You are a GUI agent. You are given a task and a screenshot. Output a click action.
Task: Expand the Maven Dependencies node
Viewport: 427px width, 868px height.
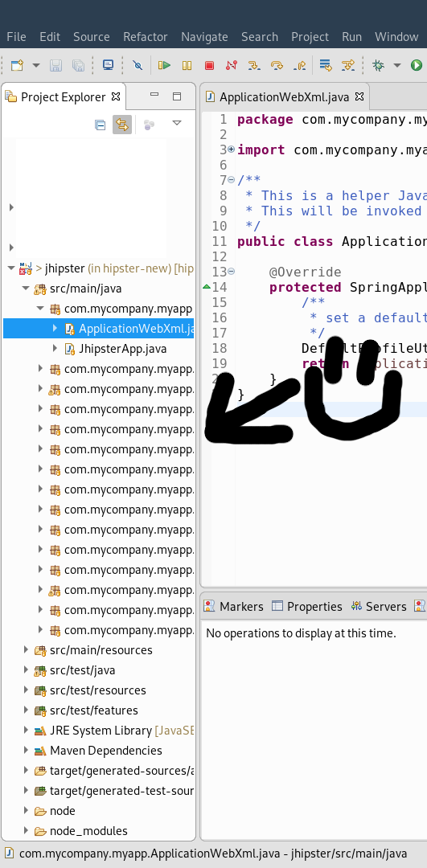(x=26, y=750)
